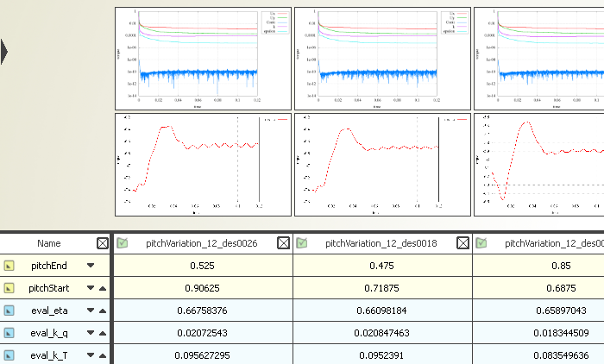Select the pitchStart row label
Viewport: 604px width, 364px height.
pyautogui.click(x=49, y=288)
